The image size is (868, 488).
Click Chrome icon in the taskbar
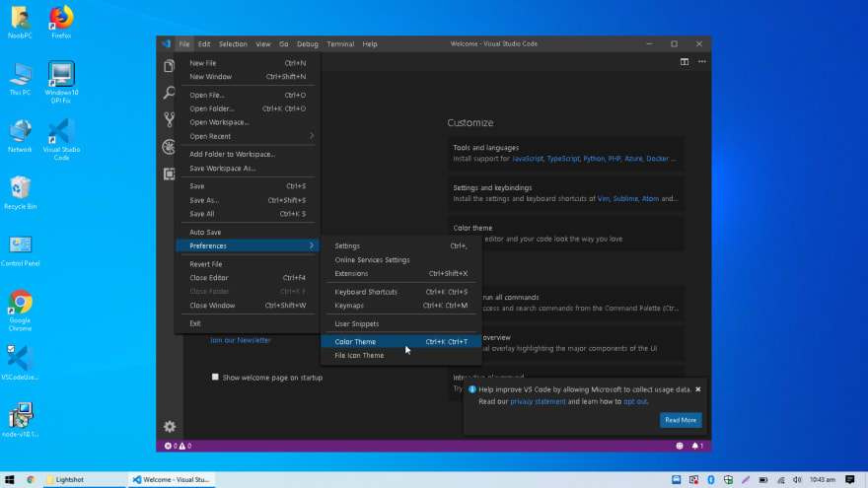[x=31, y=480]
